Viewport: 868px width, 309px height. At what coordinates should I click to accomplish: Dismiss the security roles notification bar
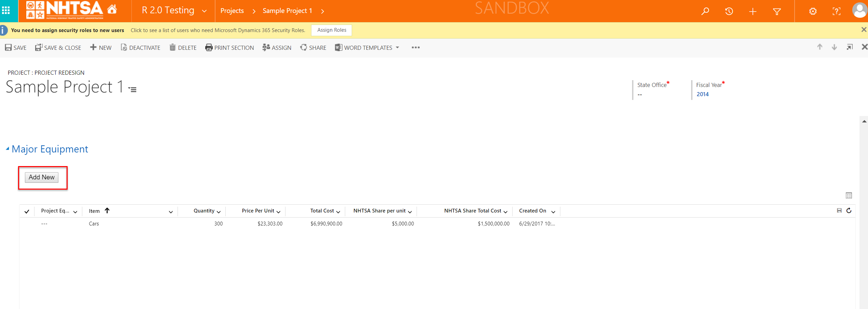pos(864,30)
